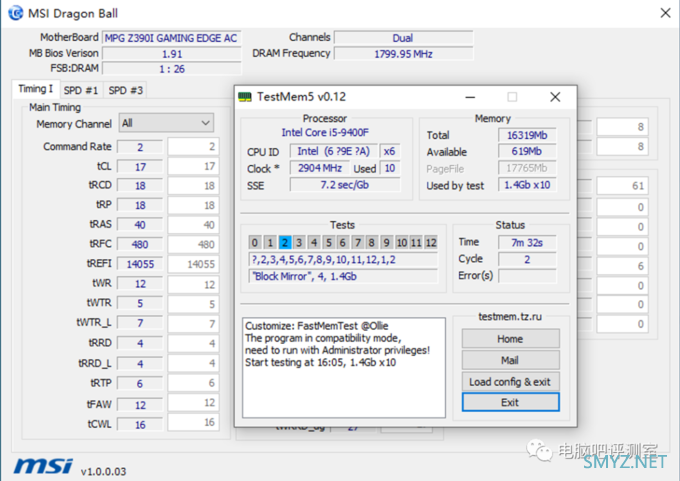This screenshot has height=481, width=680.
Task: Select test number 10 box
Action: coord(402,242)
